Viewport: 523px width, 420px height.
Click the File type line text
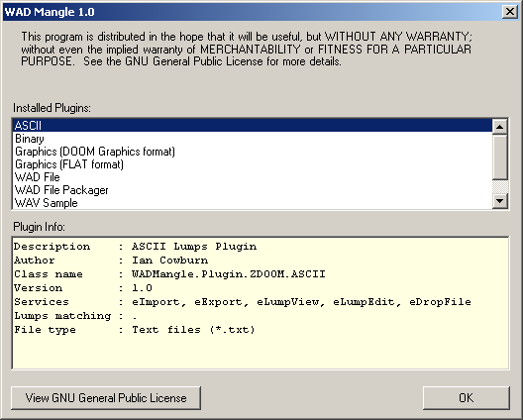pyautogui.click(x=135, y=330)
